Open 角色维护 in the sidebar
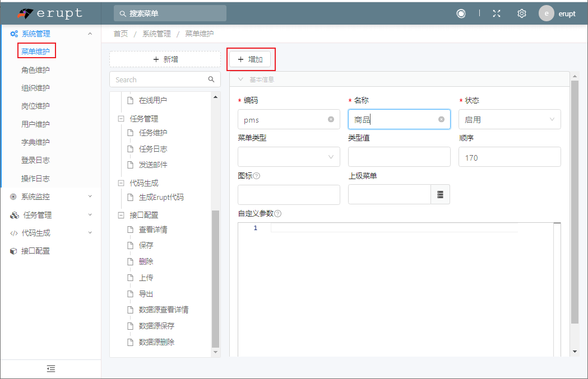The image size is (588, 379). click(35, 69)
